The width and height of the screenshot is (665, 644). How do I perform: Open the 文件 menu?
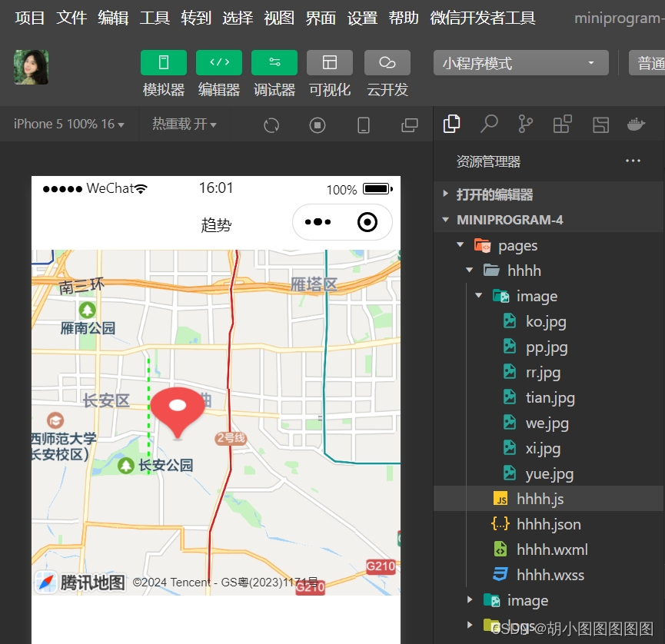(71, 18)
